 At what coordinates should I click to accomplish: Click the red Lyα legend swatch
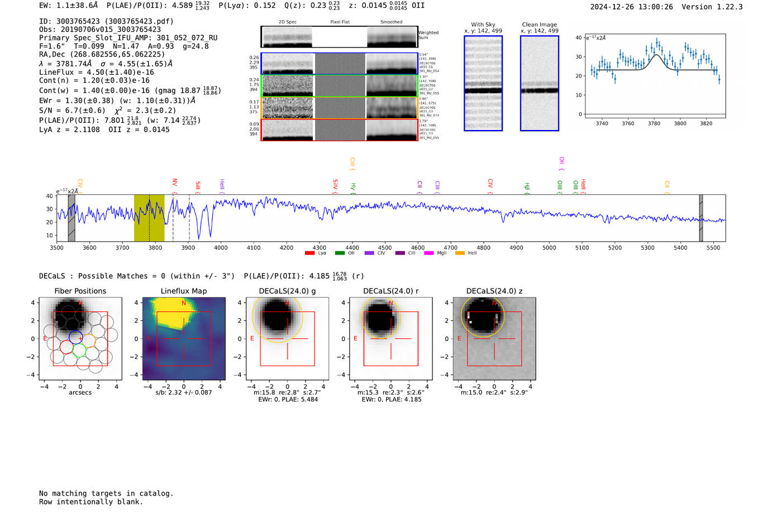point(309,253)
